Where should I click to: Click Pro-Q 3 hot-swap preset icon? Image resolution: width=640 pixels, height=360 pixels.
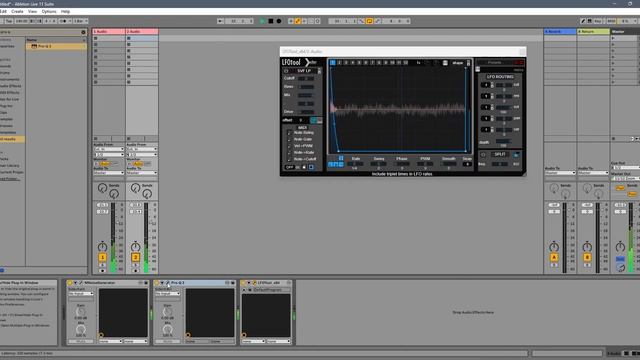227,282
